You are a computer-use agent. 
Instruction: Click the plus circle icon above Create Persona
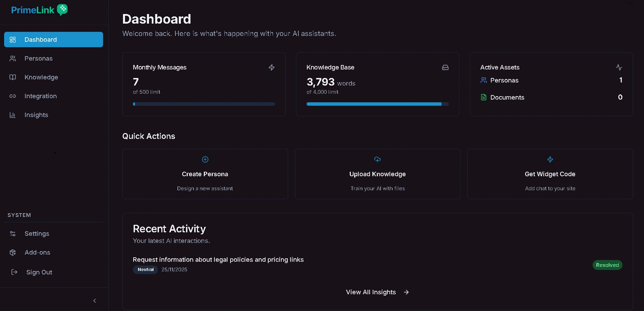tap(205, 159)
